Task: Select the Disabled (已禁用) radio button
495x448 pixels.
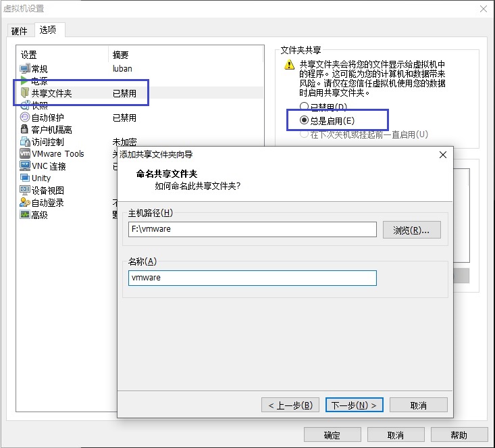Action: coord(304,107)
